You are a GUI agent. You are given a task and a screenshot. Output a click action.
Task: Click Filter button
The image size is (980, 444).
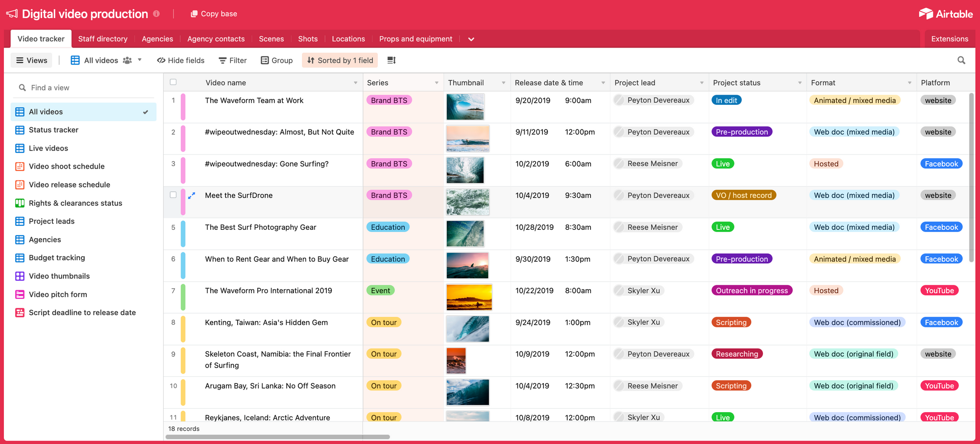(x=233, y=60)
